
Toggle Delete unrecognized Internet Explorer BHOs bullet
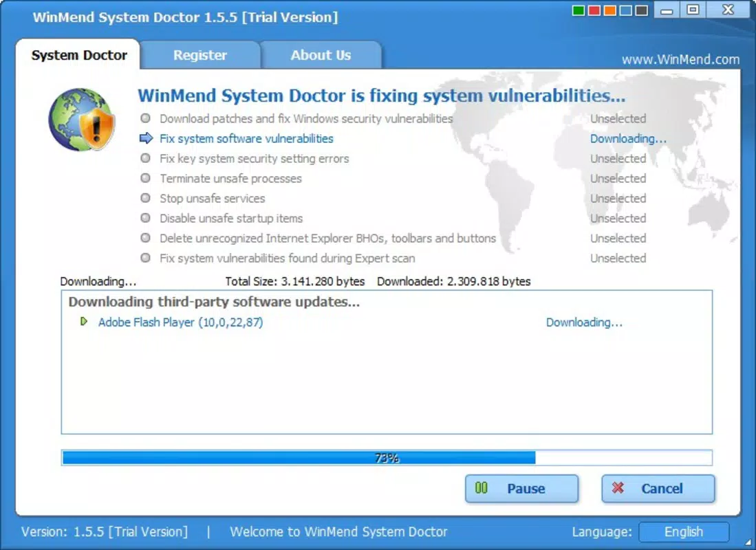point(145,238)
